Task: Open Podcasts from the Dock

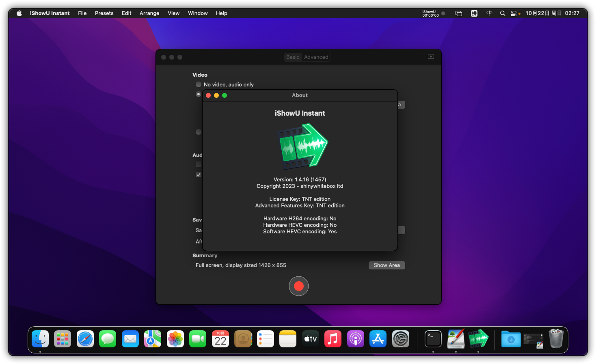Action: (356, 339)
